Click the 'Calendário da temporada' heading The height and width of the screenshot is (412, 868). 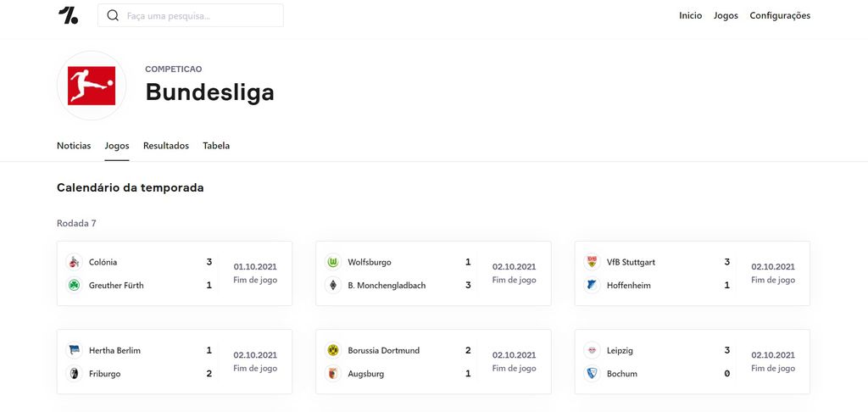coord(130,187)
